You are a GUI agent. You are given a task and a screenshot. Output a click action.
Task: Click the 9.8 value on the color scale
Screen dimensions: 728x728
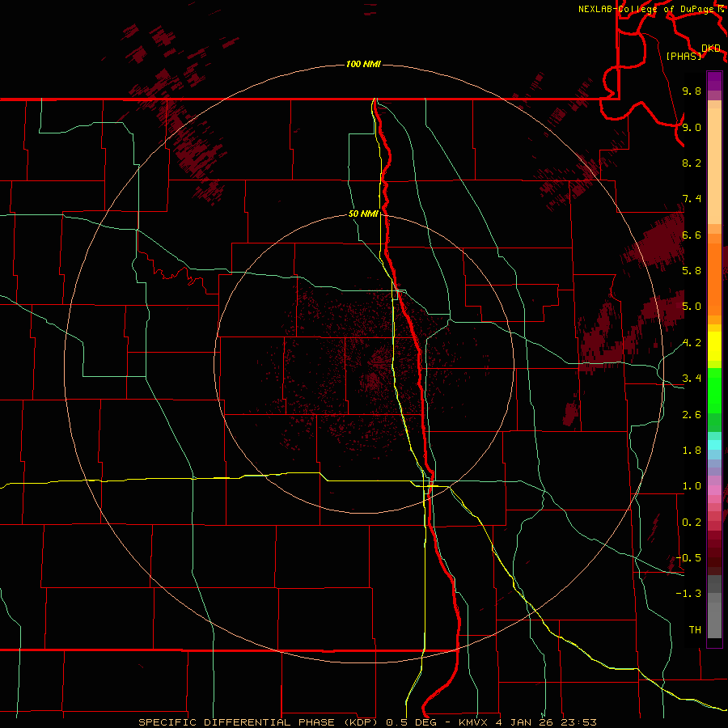tap(692, 91)
